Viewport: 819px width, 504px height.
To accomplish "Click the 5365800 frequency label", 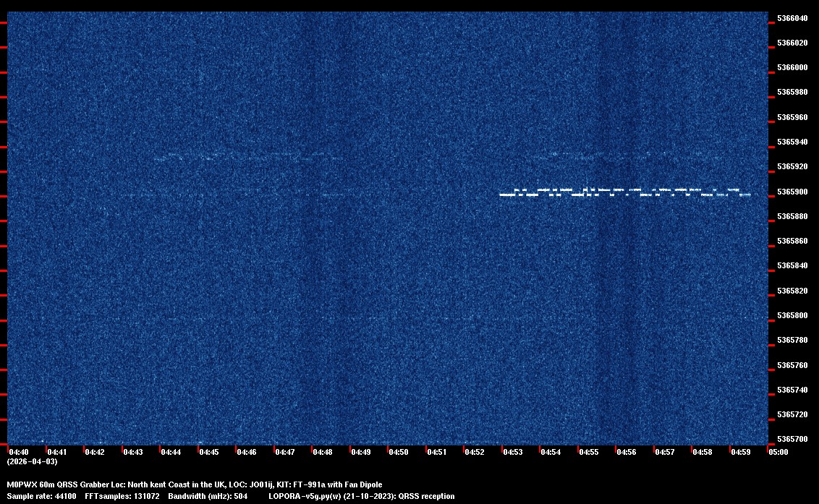I will 792,315.
